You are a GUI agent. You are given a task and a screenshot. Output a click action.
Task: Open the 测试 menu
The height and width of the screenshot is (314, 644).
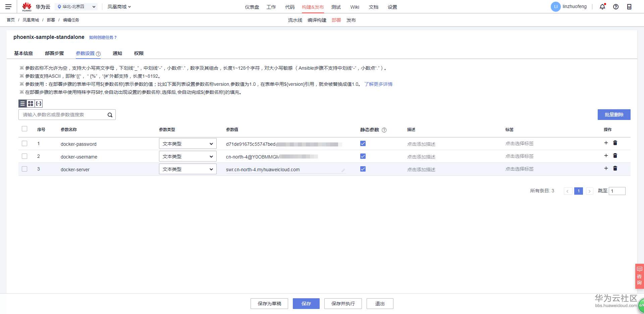336,7
